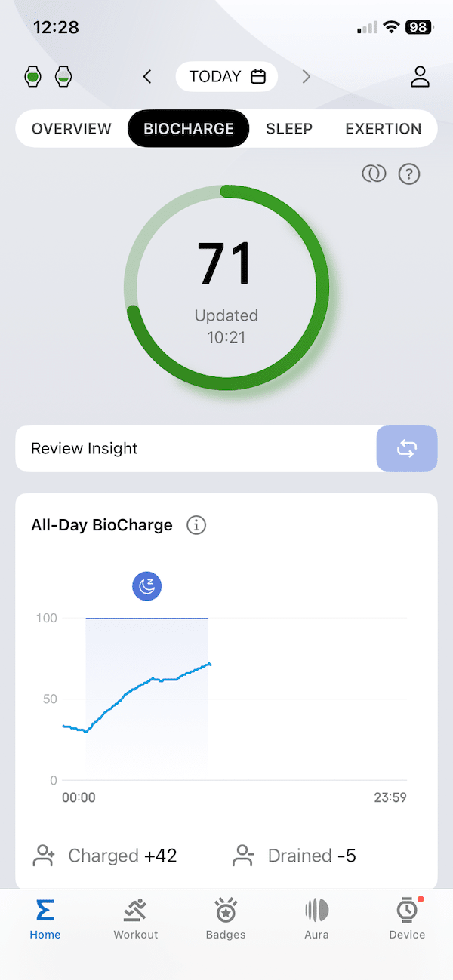
Task: Open the BioCharge help question mark
Action: pyautogui.click(x=409, y=174)
